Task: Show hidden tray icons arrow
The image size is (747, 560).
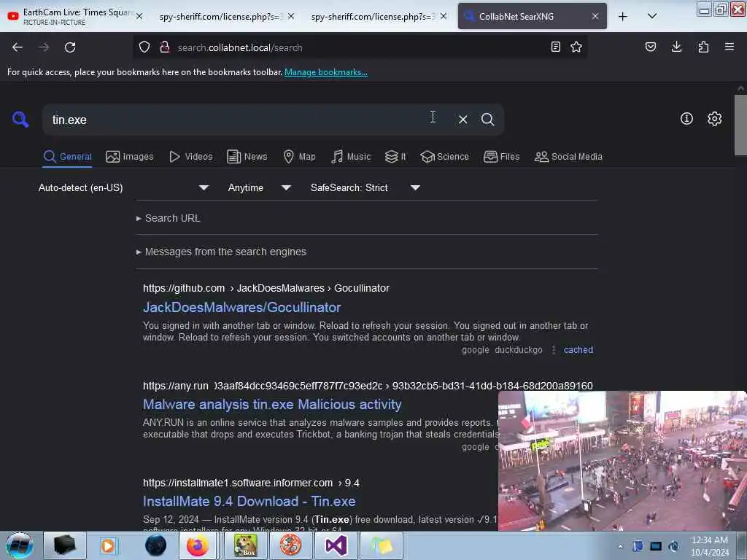Action: pos(620,546)
